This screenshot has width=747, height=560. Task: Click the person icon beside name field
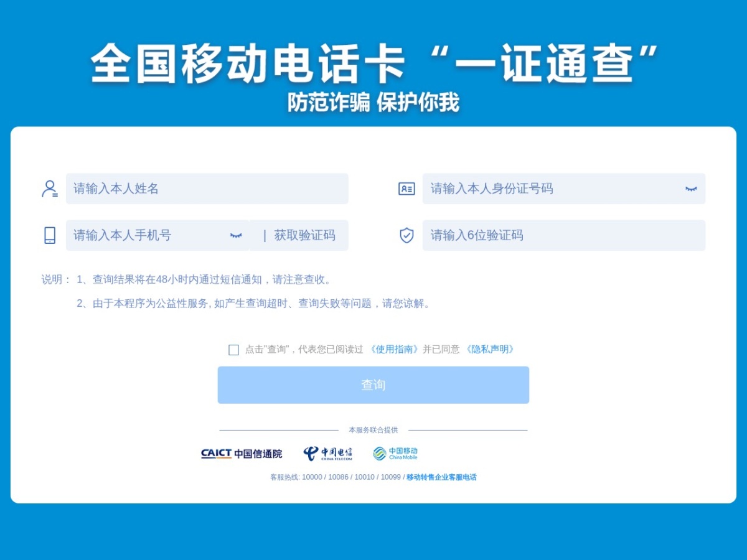[50, 189]
